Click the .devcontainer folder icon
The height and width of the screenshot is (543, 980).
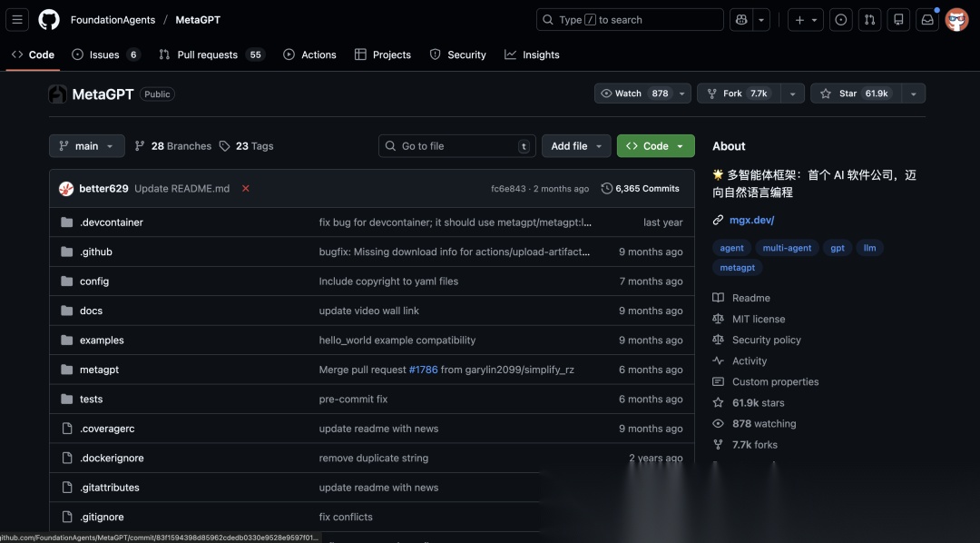pos(67,222)
